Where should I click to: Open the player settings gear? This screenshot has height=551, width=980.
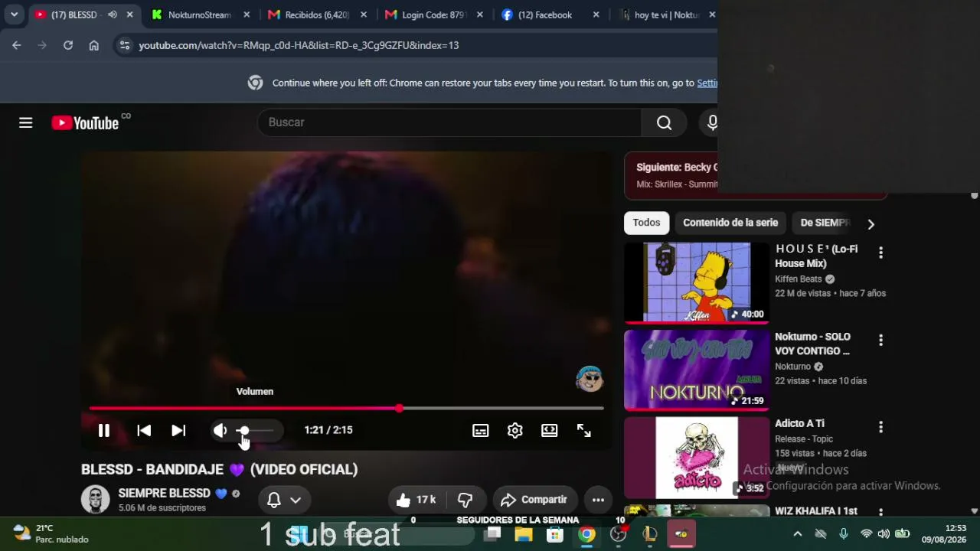point(515,431)
